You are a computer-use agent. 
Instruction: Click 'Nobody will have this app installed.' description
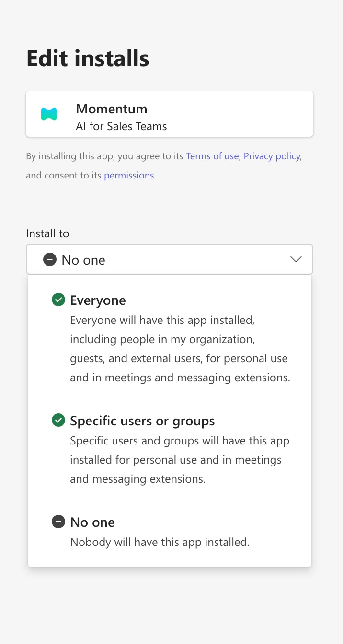tap(160, 542)
